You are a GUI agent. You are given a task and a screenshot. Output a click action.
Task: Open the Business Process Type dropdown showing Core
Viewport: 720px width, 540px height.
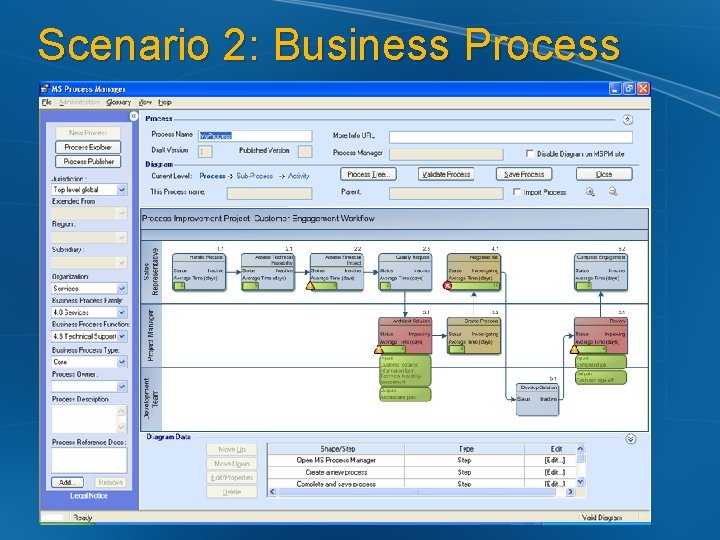122,362
